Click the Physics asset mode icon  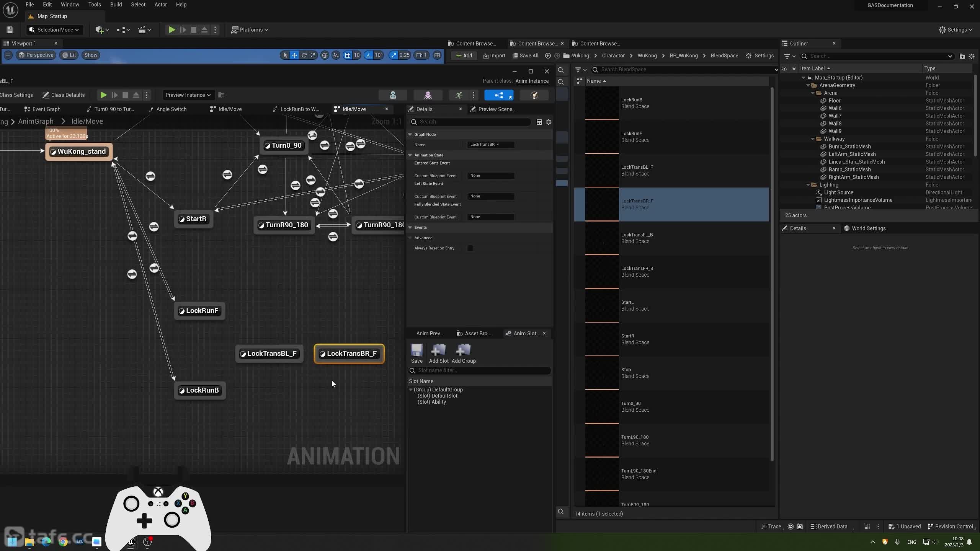(x=534, y=95)
